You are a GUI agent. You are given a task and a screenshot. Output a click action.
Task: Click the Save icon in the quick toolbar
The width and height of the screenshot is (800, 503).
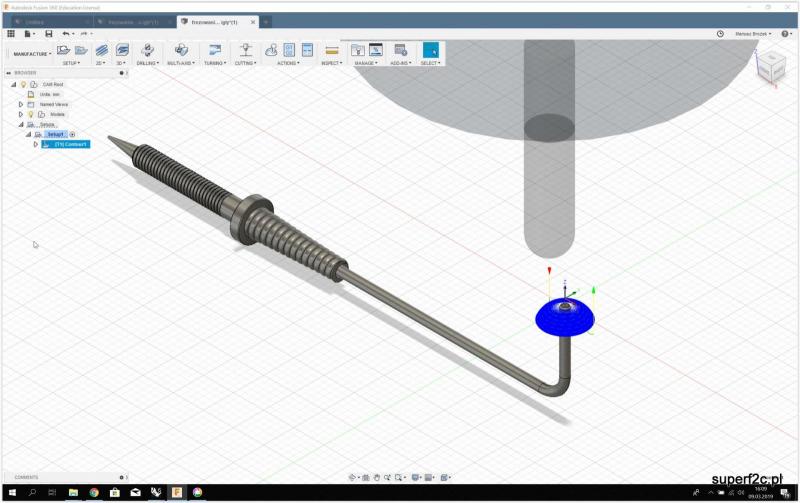[48, 34]
